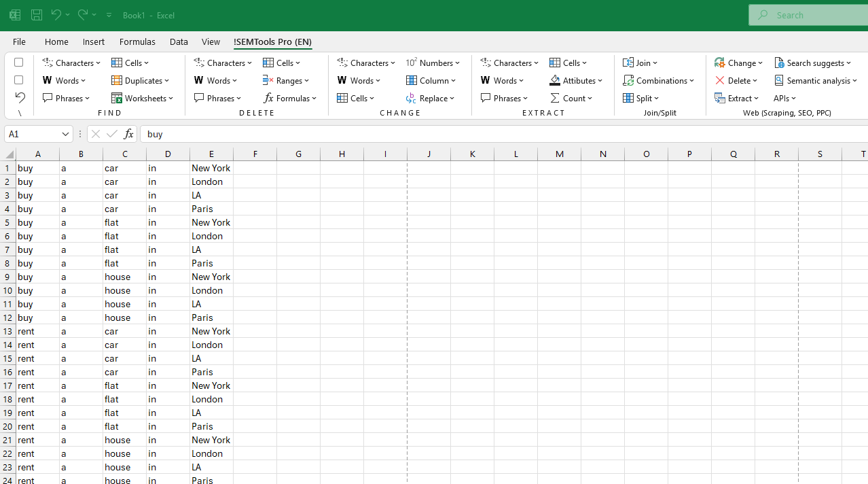The image size is (868, 484).
Task: Click the Search suggests tool
Action: point(813,63)
